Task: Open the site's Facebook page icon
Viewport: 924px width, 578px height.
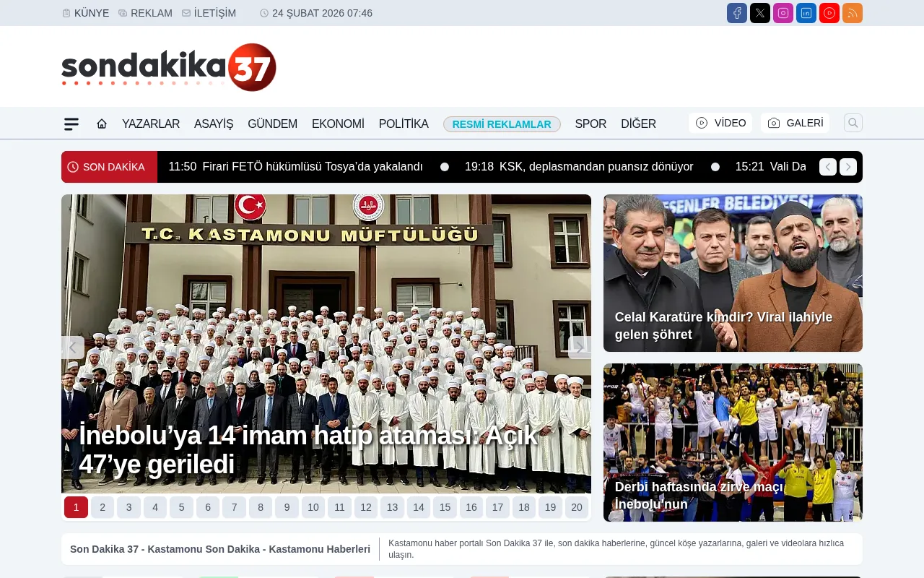Action: (736, 13)
